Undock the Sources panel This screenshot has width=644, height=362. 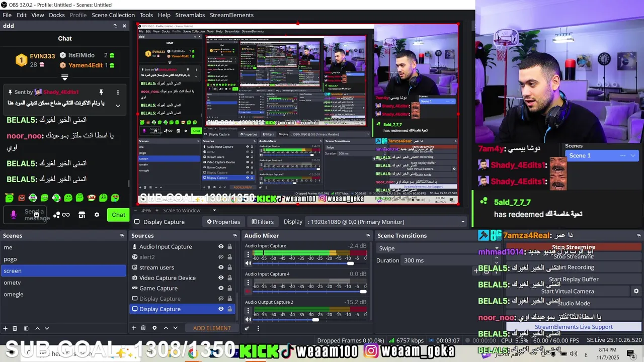point(235,235)
